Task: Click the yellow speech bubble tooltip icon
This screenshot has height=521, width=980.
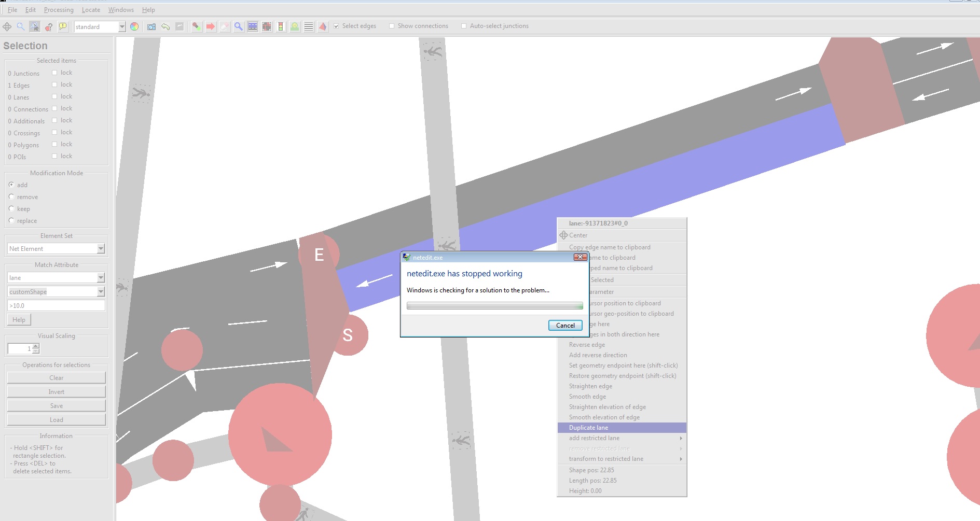Action: coord(63,26)
